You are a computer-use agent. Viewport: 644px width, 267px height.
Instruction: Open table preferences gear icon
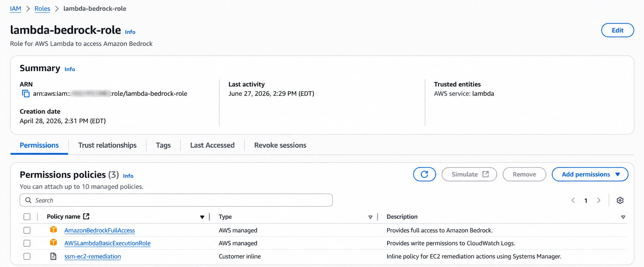coord(620,200)
